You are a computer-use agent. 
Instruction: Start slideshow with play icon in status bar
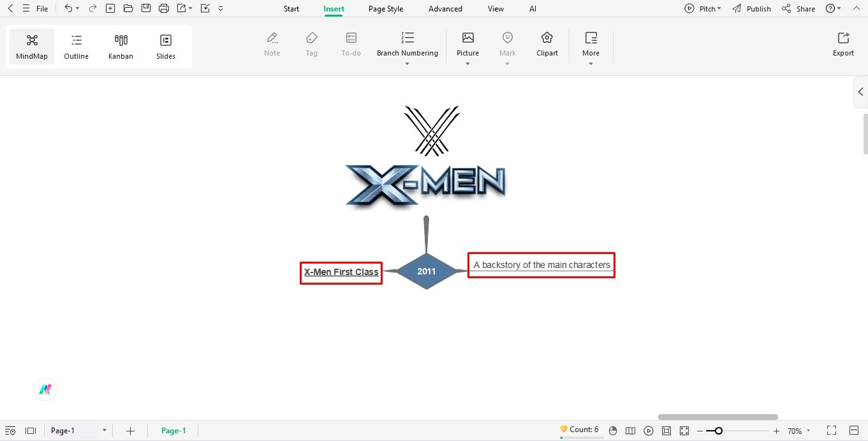[x=649, y=431]
